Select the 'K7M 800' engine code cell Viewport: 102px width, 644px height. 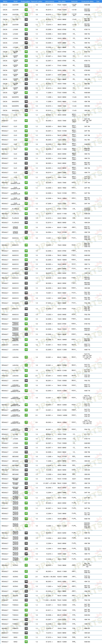[87, 70]
